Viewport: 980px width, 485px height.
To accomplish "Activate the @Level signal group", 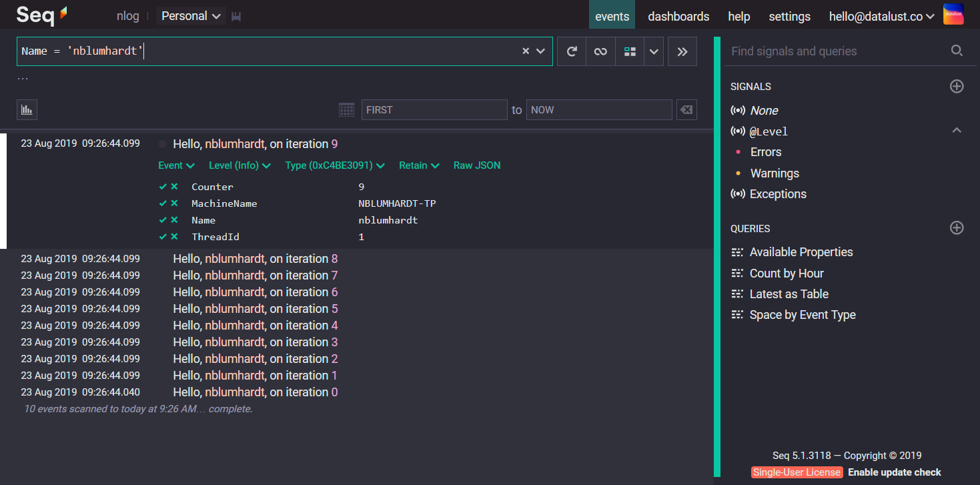I will click(769, 131).
